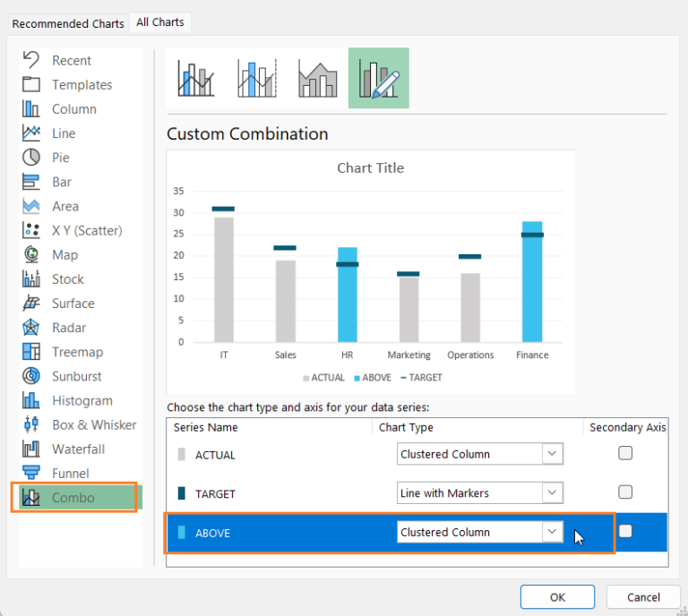
Task: Switch to the Recommended Charts tab
Action: click(x=68, y=23)
